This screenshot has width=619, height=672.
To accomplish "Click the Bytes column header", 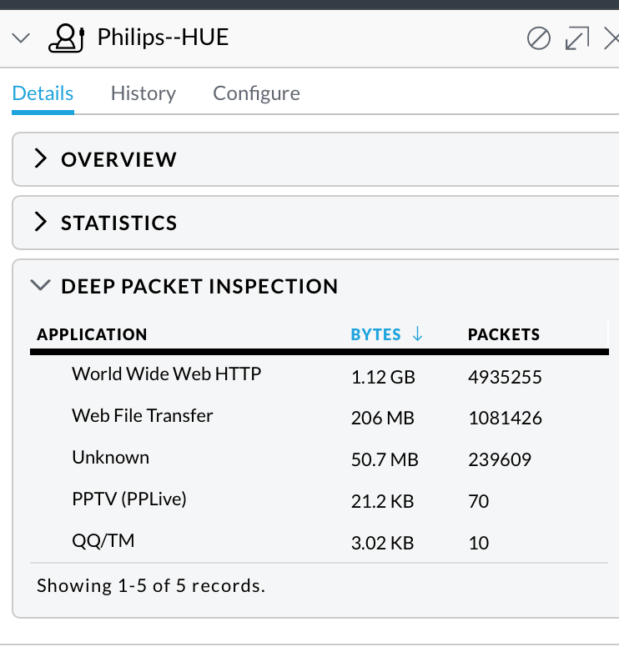I will click(375, 334).
